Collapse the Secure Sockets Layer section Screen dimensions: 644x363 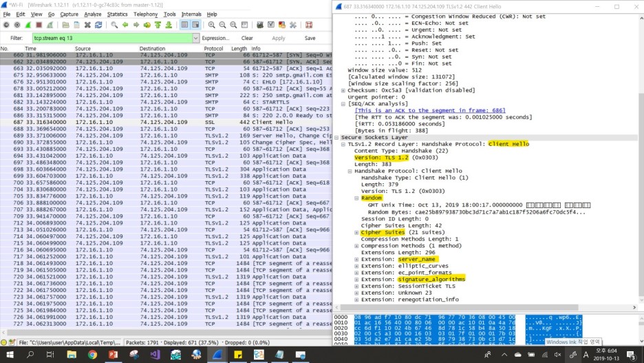click(x=336, y=138)
